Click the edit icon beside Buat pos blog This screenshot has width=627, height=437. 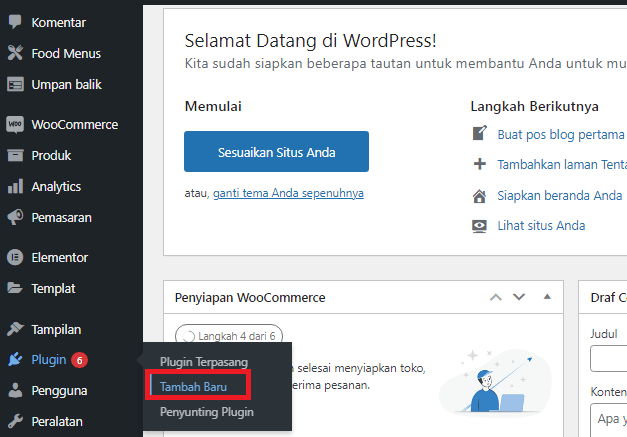tap(480, 133)
